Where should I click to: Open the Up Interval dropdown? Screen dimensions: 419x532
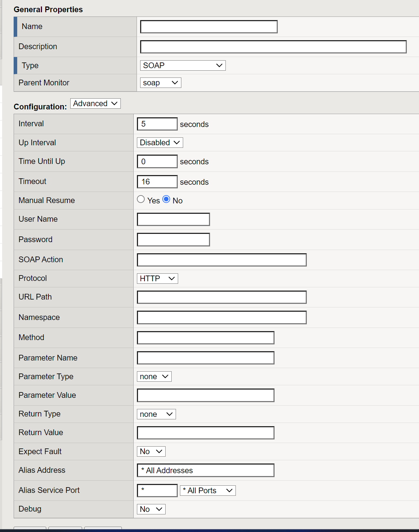tap(160, 143)
